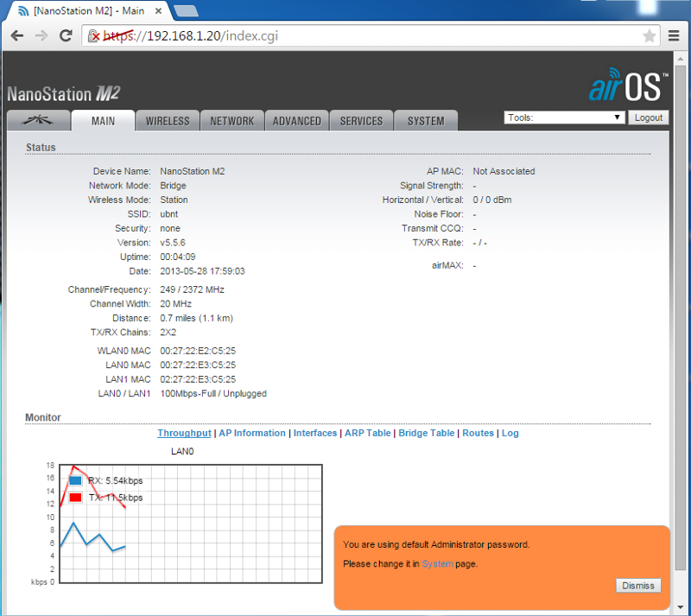
Task: Click the Logout button
Action: pyautogui.click(x=649, y=117)
